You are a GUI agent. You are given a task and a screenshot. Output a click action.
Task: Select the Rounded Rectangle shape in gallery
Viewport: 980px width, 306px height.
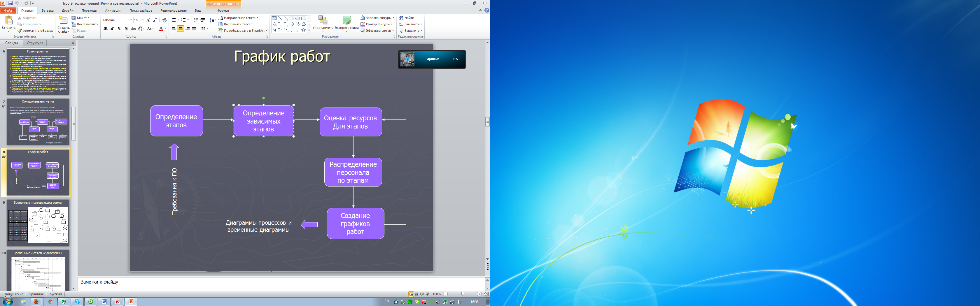tap(304, 18)
